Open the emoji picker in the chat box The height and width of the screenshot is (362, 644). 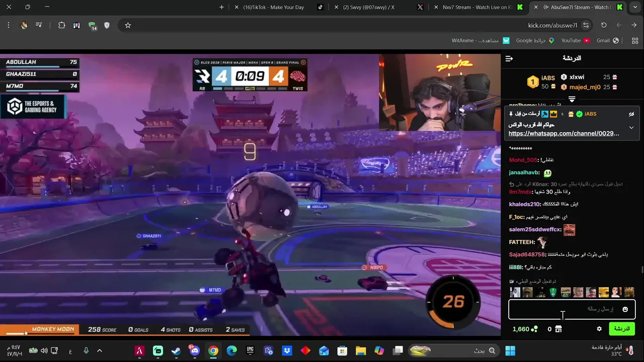625,309
